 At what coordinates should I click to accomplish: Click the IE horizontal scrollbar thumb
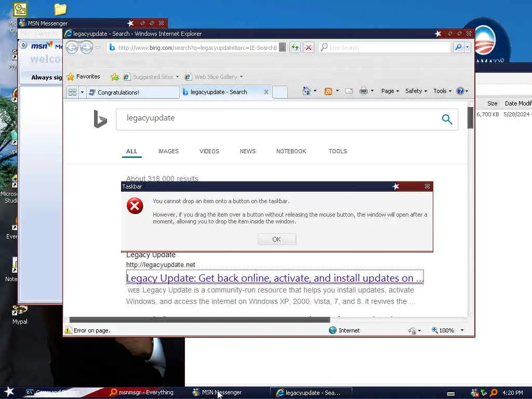pos(199,320)
